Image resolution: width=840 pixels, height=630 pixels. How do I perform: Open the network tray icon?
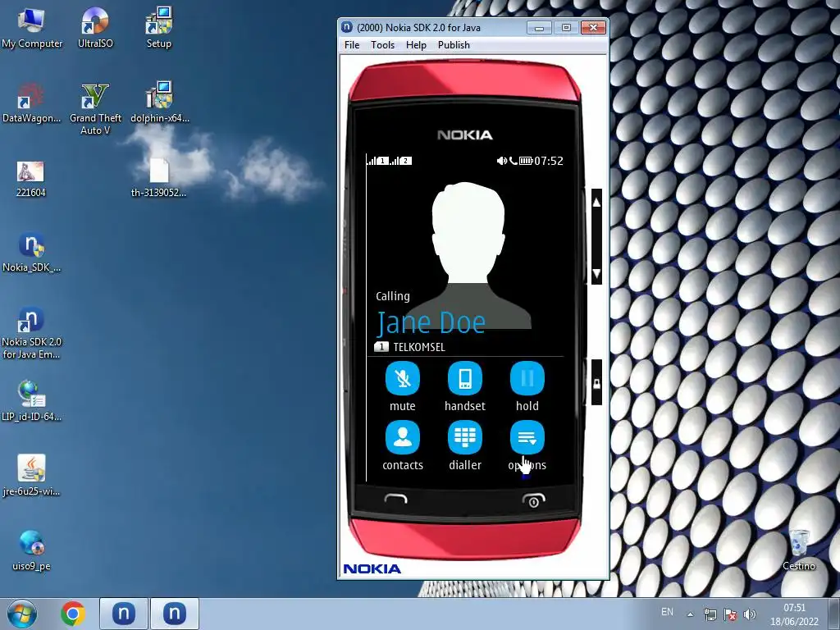point(710,614)
